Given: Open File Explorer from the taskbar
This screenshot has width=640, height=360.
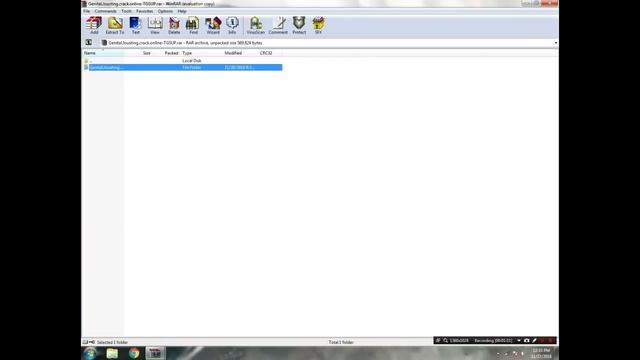Looking at the screenshot, I should coord(112,353).
